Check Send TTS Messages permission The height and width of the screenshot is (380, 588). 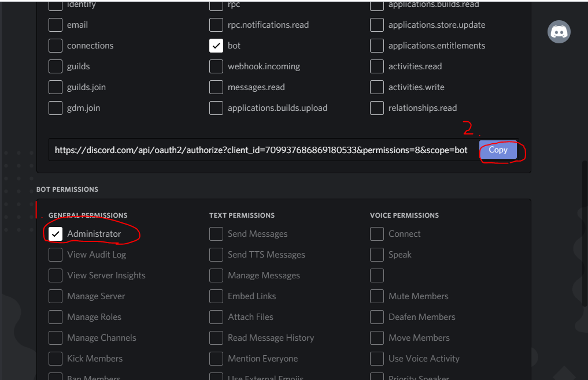(216, 255)
